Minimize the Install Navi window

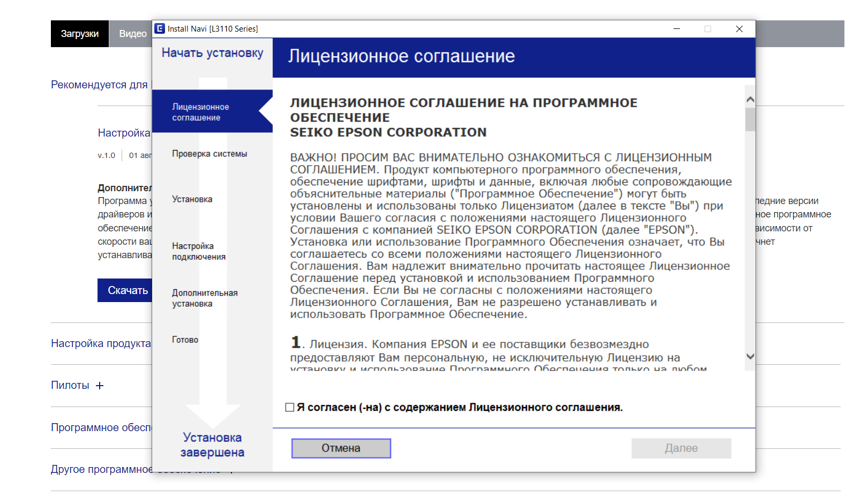[677, 29]
